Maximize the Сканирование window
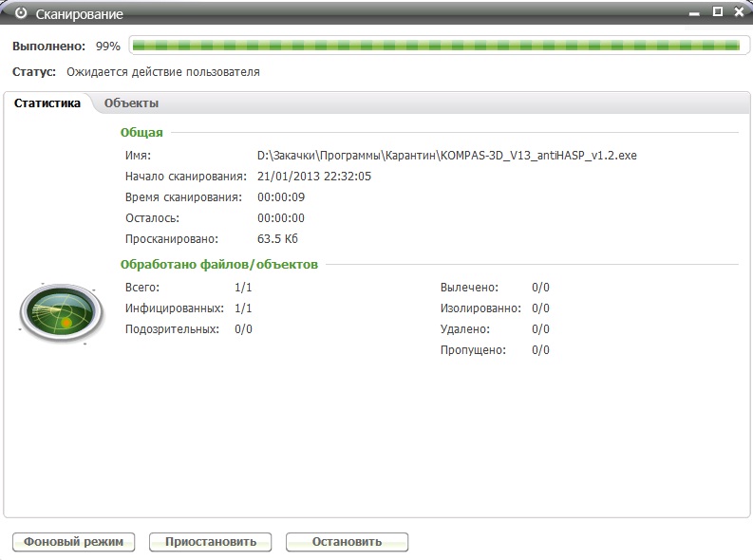753x560 pixels. 718,12
